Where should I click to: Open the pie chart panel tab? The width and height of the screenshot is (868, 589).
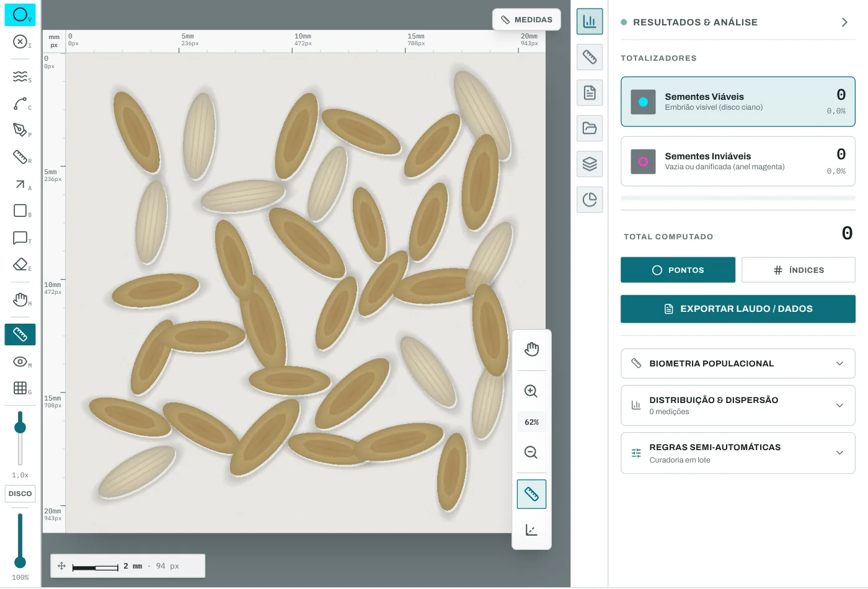click(x=590, y=200)
